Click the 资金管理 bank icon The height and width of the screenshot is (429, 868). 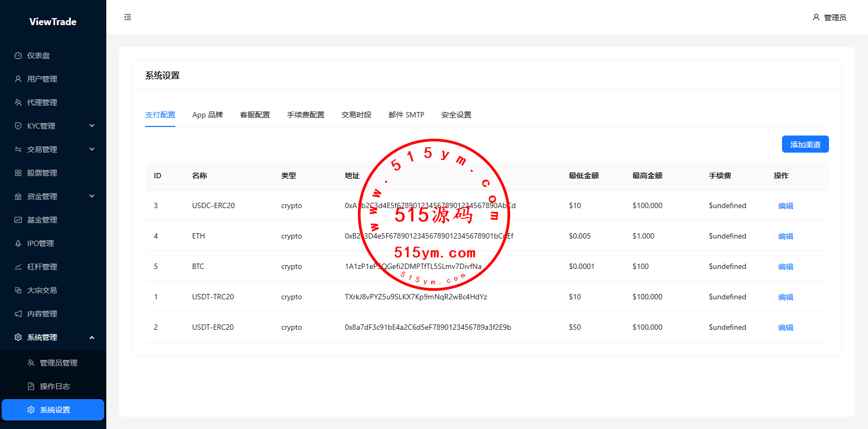(x=18, y=196)
